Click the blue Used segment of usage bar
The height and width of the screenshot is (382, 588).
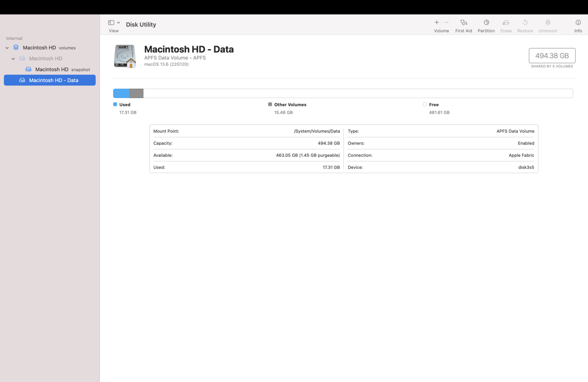pos(121,93)
